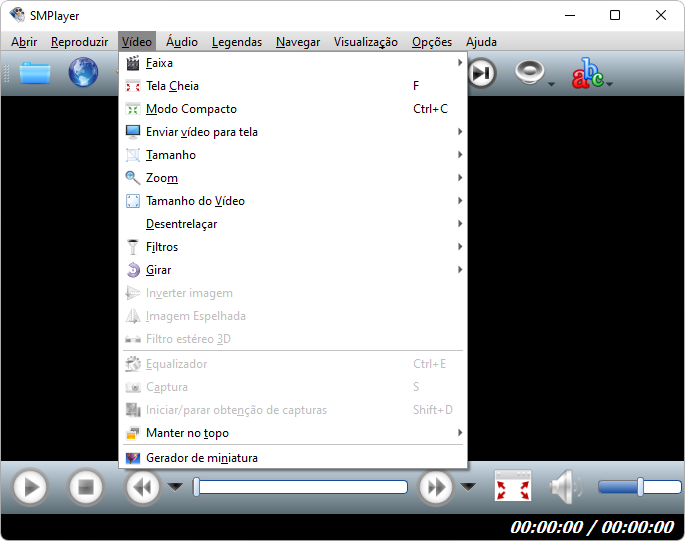Click the fast-forward button

[x=436, y=487]
